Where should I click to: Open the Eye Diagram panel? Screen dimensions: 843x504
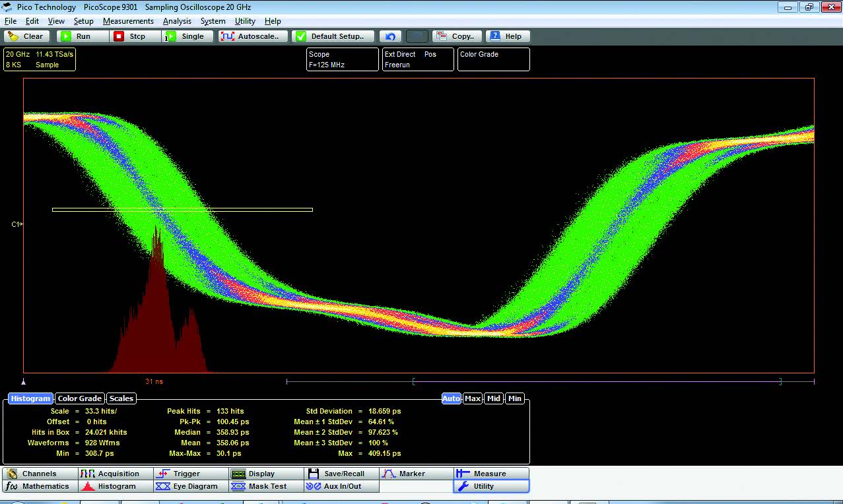click(188, 486)
